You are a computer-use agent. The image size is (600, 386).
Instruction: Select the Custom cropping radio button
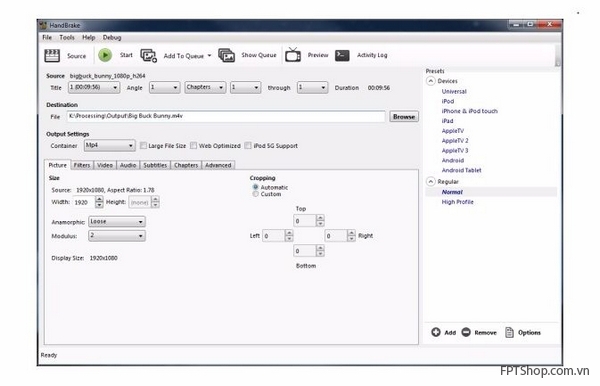[255, 194]
